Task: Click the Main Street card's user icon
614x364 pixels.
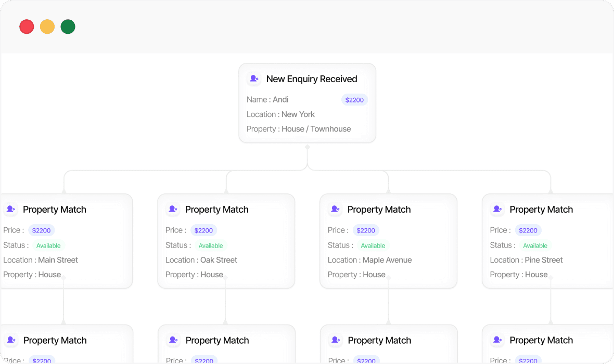Action: tap(10, 210)
